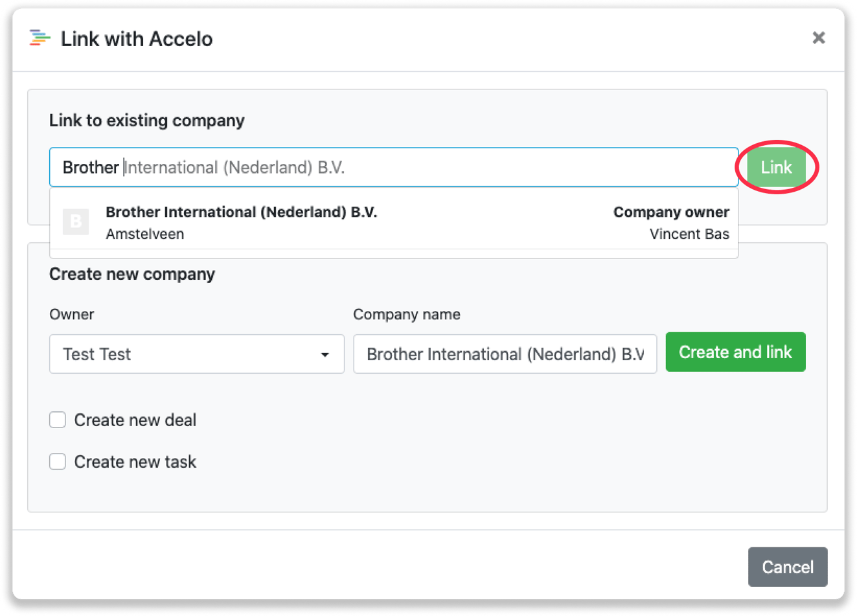Cancel the Link with Accelo dialog
This screenshot has width=857, height=616.
pyautogui.click(x=788, y=567)
